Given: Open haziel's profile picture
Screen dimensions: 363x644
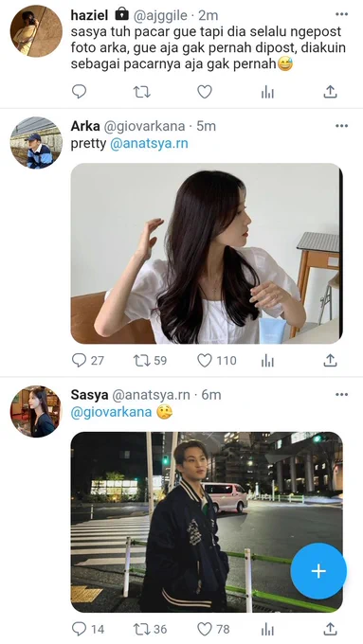Looking at the screenshot, I should click(36, 31).
